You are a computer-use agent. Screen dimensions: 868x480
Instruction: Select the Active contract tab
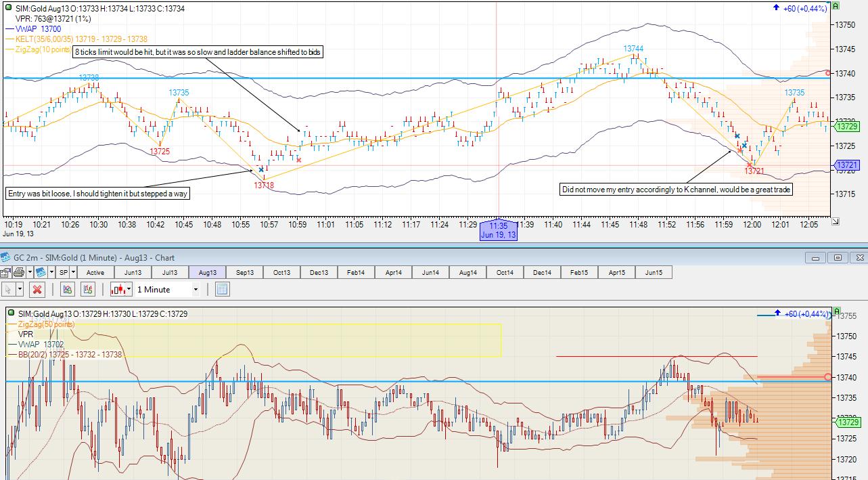(95, 272)
